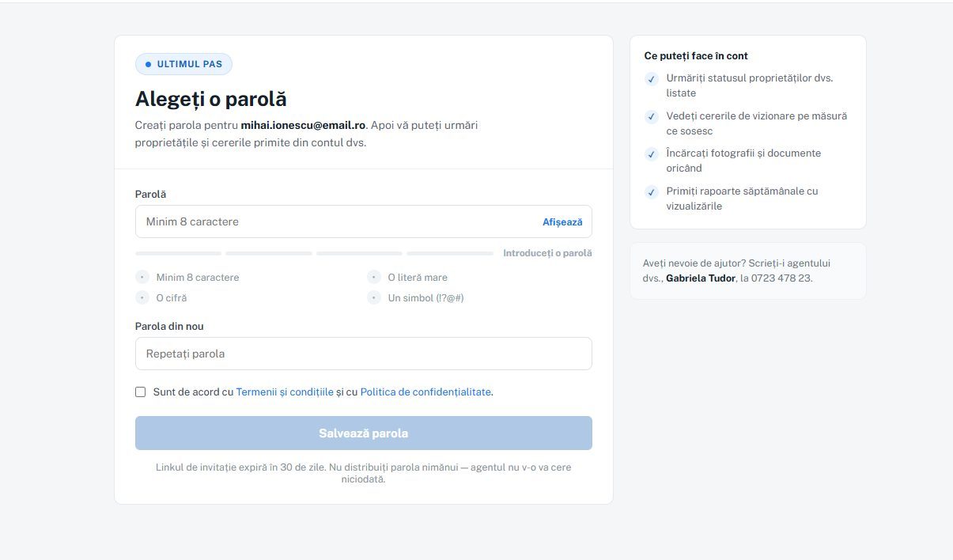Click the bullet icon for "Un simbol (!?@#)" rule
Image resolution: width=953 pixels, height=560 pixels.
(374, 297)
